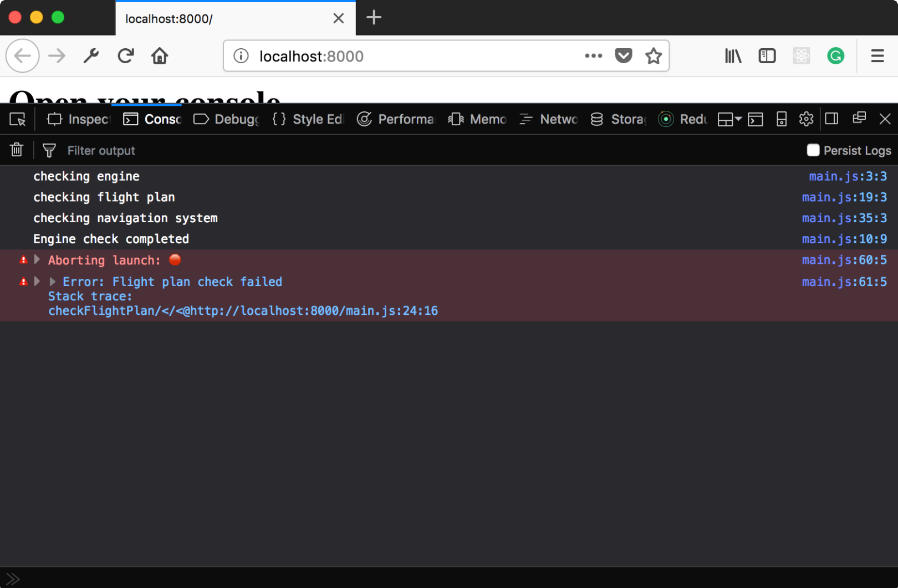Toggle the sidebar view icon

[767, 56]
